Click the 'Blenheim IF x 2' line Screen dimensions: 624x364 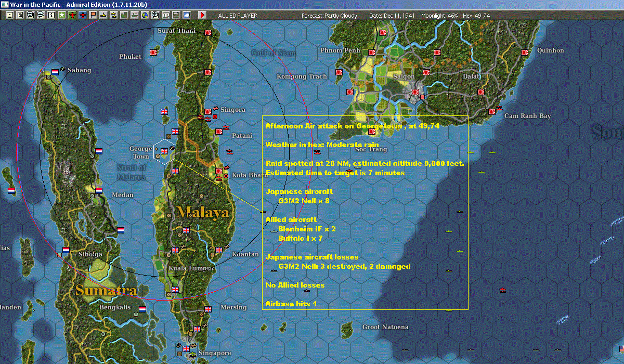tap(306, 229)
